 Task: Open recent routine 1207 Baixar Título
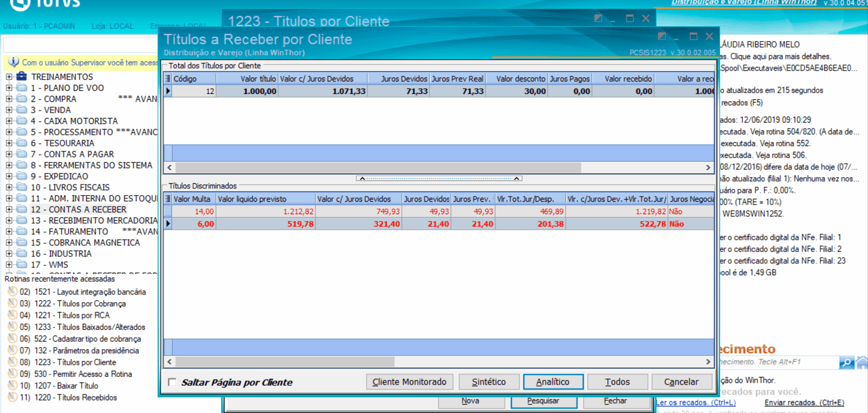click(66, 386)
